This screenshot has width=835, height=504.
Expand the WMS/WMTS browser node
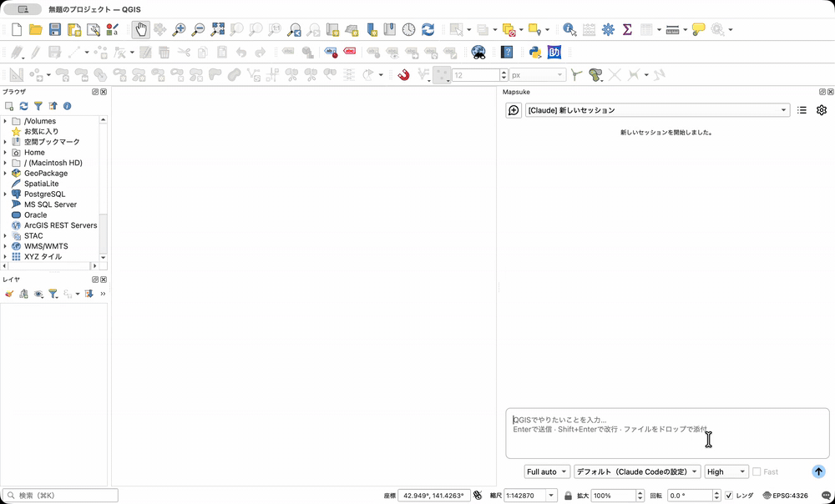tap(5, 246)
